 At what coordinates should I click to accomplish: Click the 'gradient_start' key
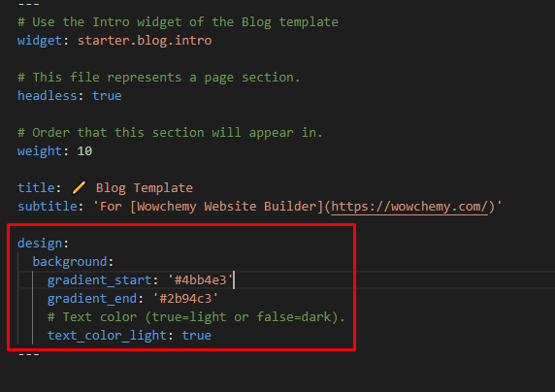click(x=100, y=279)
